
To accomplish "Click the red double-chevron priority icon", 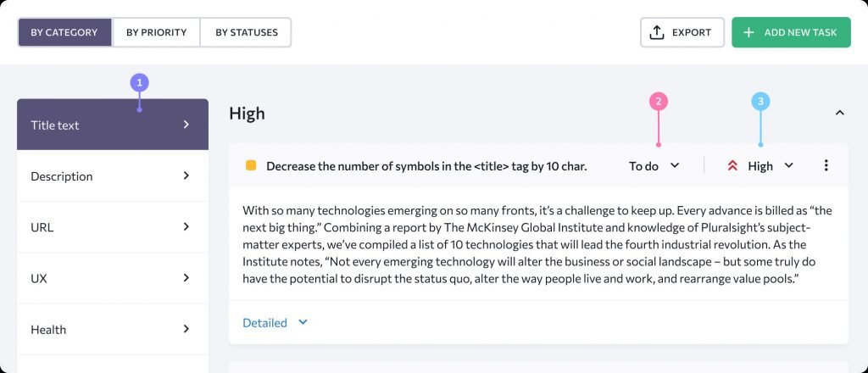I will (x=732, y=166).
